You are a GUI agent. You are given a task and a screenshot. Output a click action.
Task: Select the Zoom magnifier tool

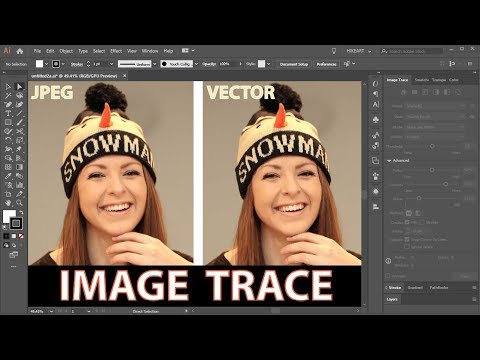point(19,203)
